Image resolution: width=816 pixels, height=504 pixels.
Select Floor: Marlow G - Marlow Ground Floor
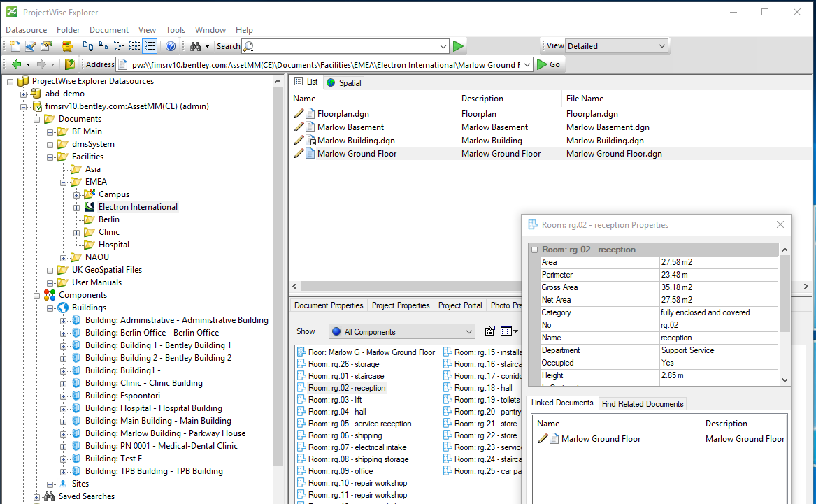(371, 352)
